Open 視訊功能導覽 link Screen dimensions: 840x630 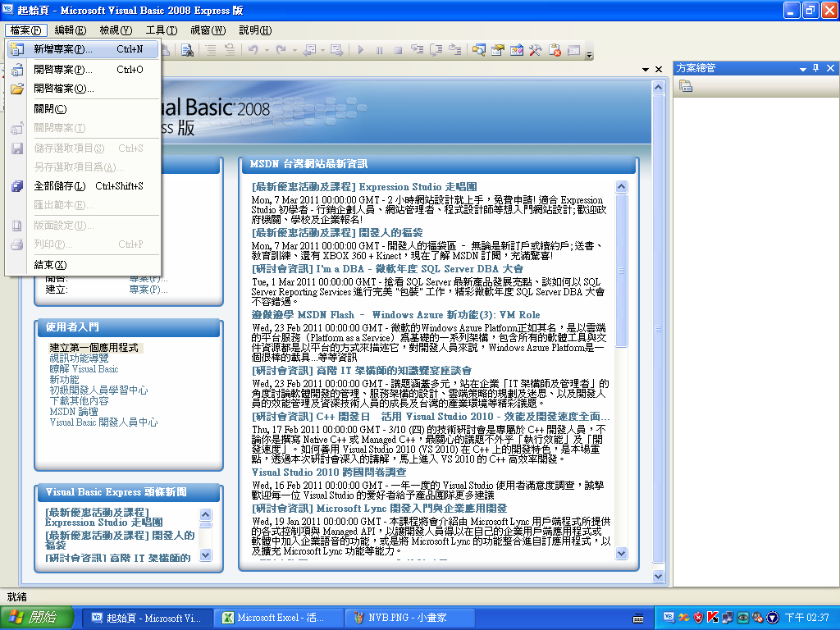79,358
